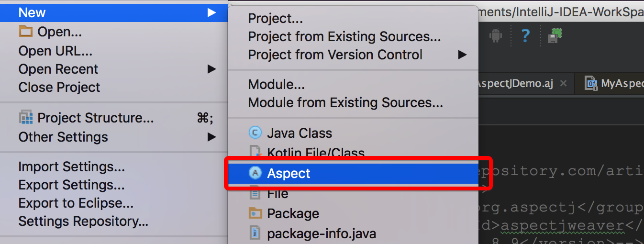Switch to the AspectJDemo.aj tab
The image size is (644, 244).
pyautogui.click(x=516, y=84)
